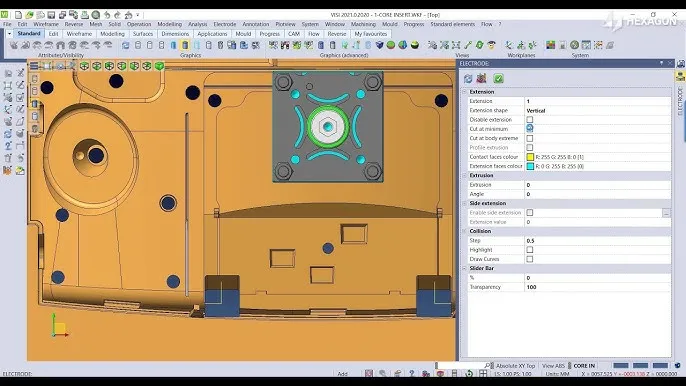Collapse the Collision section
Viewport: 686px width, 386px height.
pos(465,231)
